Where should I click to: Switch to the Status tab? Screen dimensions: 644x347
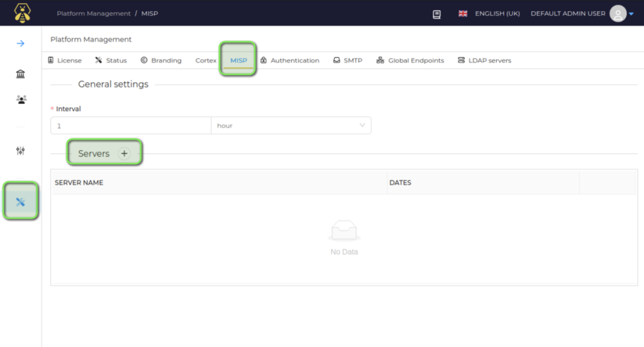(111, 60)
